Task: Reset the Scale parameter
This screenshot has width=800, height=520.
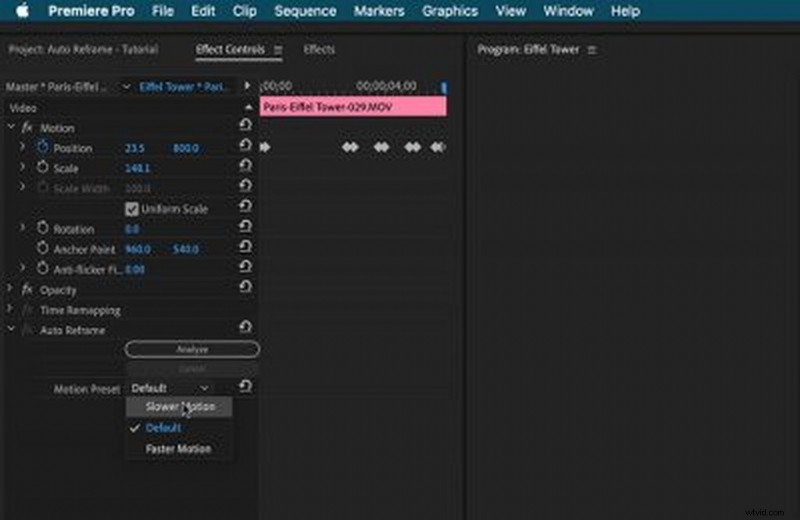Action: [x=245, y=165]
